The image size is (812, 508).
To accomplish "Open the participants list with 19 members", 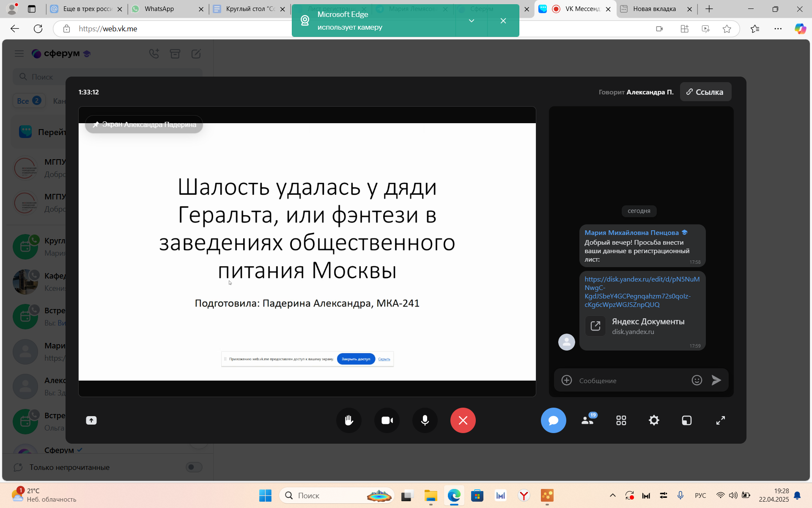I will click(587, 420).
